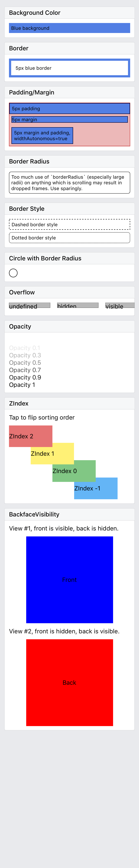The image size is (139, 868).
Task: Tap the 'Tap to flip sorting order' text
Action: coord(42,417)
